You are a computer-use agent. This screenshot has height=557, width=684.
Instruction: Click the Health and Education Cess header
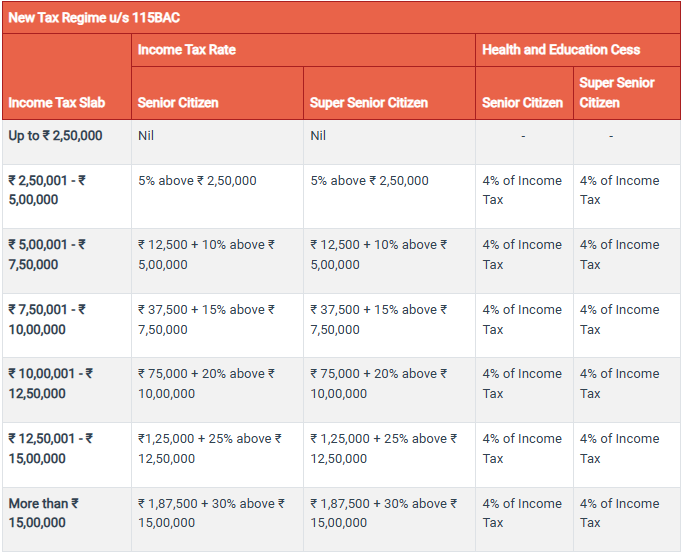coord(561,50)
